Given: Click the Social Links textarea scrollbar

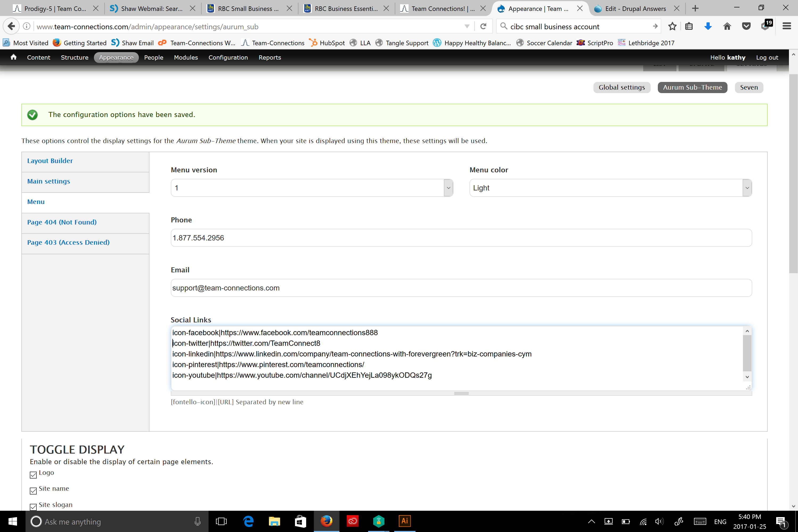Looking at the screenshot, I should pyautogui.click(x=747, y=353).
